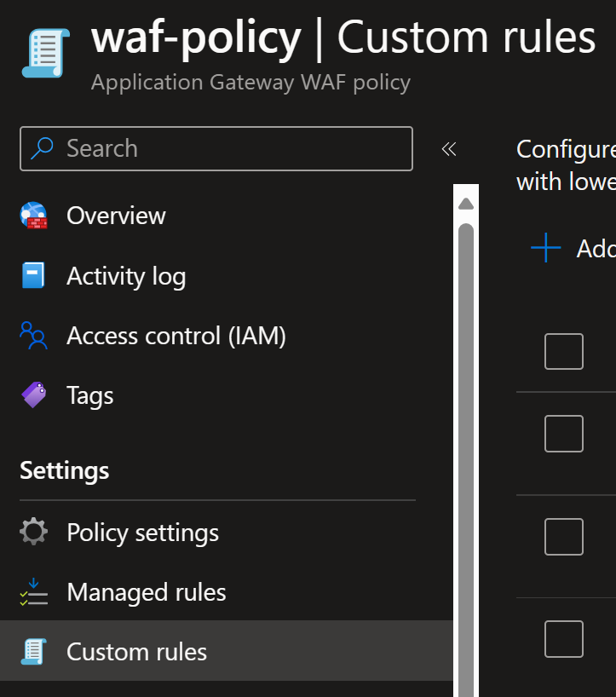616x697 pixels.
Task: Open Policy settings page
Action: tap(142, 533)
